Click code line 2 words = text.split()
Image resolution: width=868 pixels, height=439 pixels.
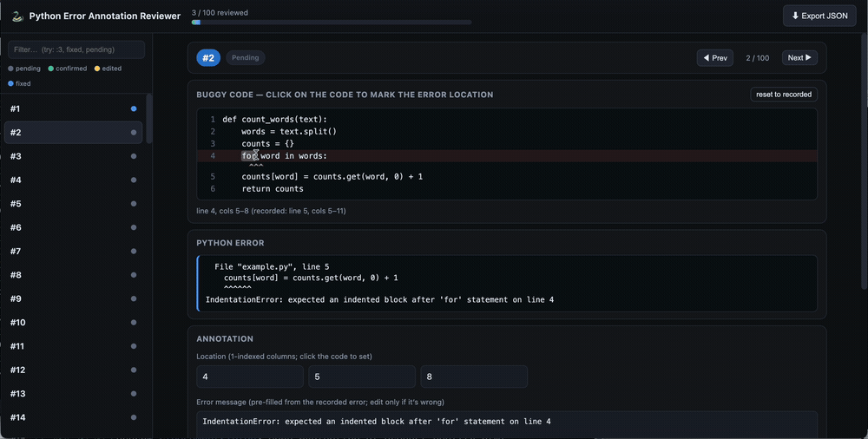tap(507, 131)
